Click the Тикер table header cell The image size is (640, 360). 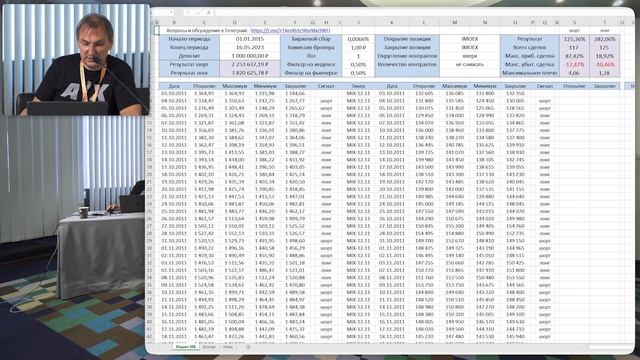[358, 86]
